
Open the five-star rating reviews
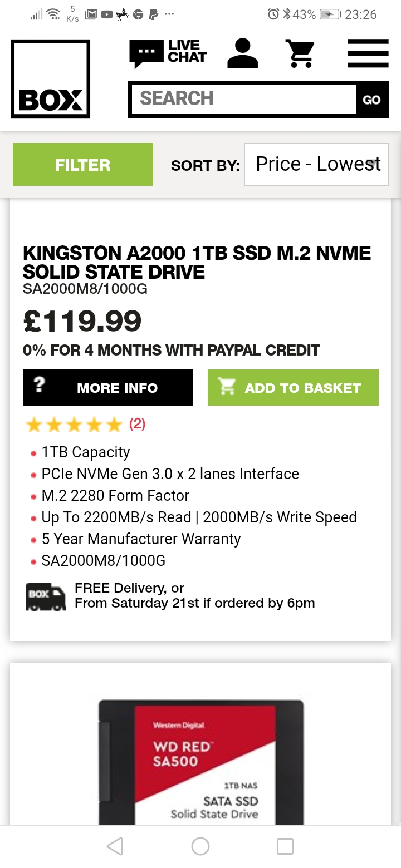coord(74,425)
